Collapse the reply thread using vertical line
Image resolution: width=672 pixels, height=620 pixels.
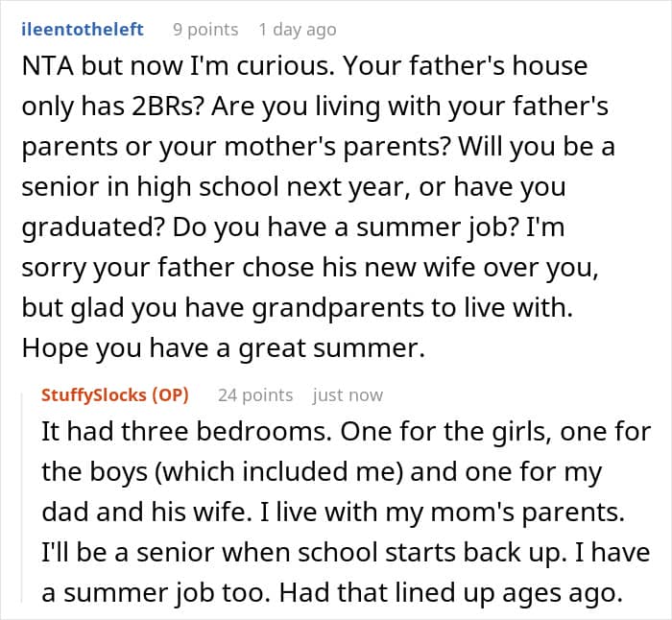[22, 497]
